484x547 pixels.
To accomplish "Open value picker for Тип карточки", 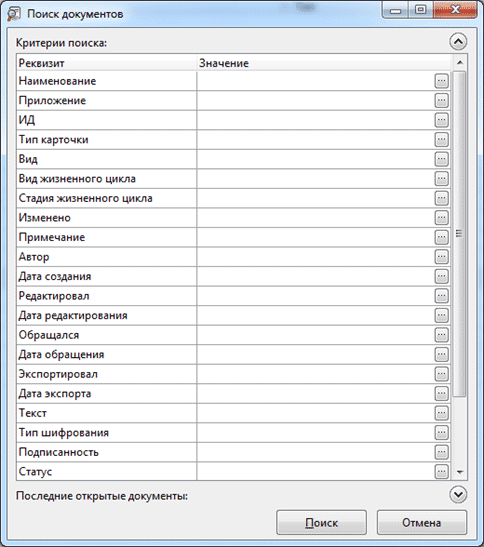I will [x=441, y=140].
